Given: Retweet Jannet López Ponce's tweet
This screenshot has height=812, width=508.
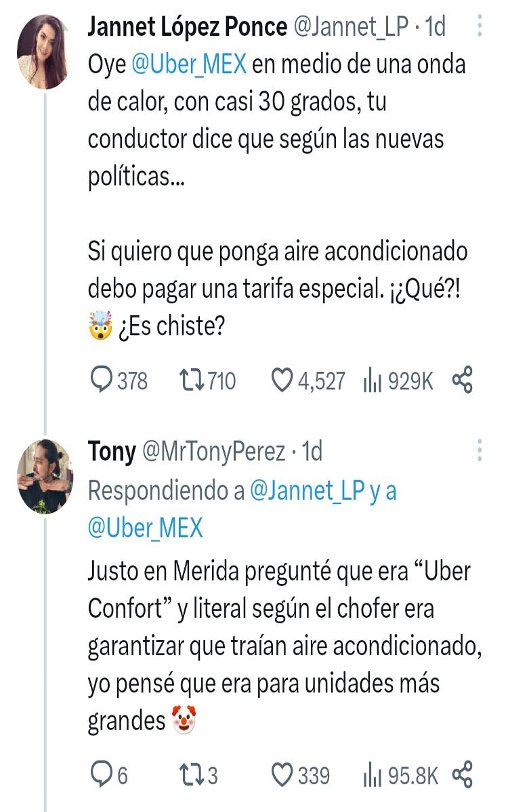Looking at the screenshot, I should tap(207, 381).
